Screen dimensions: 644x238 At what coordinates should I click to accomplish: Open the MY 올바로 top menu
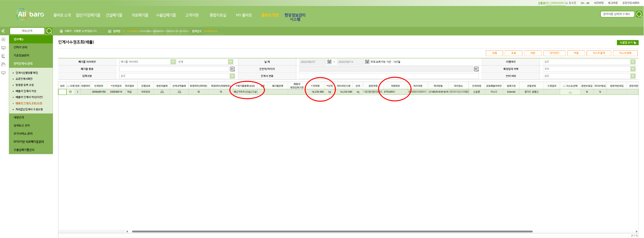(x=244, y=15)
